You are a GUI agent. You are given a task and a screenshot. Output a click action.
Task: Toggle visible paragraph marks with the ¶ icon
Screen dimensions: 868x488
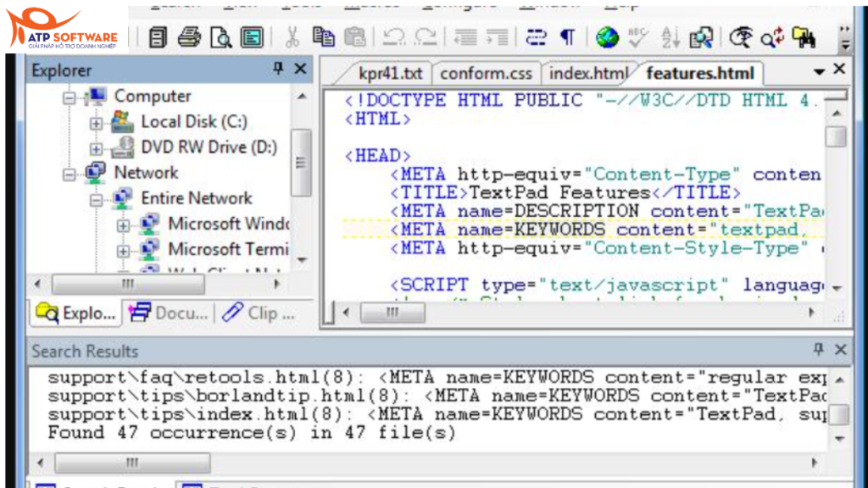tap(568, 37)
